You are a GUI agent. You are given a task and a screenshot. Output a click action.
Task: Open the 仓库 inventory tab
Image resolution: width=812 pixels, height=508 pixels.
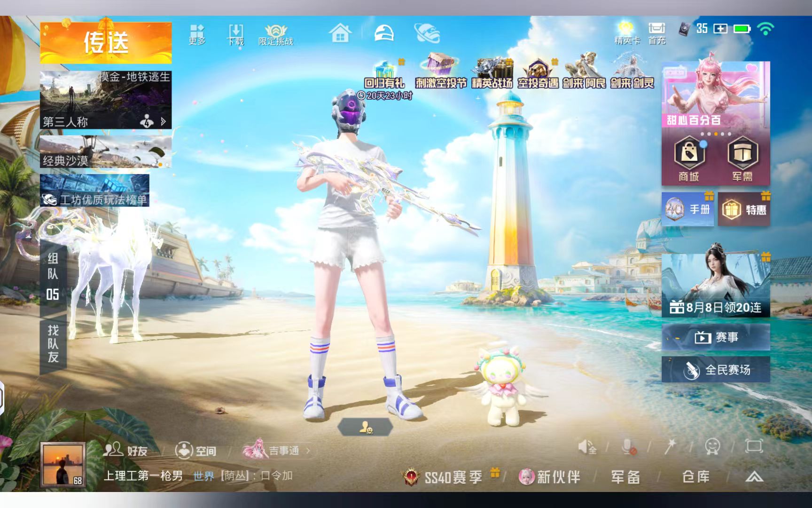click(x=696, y=476)
